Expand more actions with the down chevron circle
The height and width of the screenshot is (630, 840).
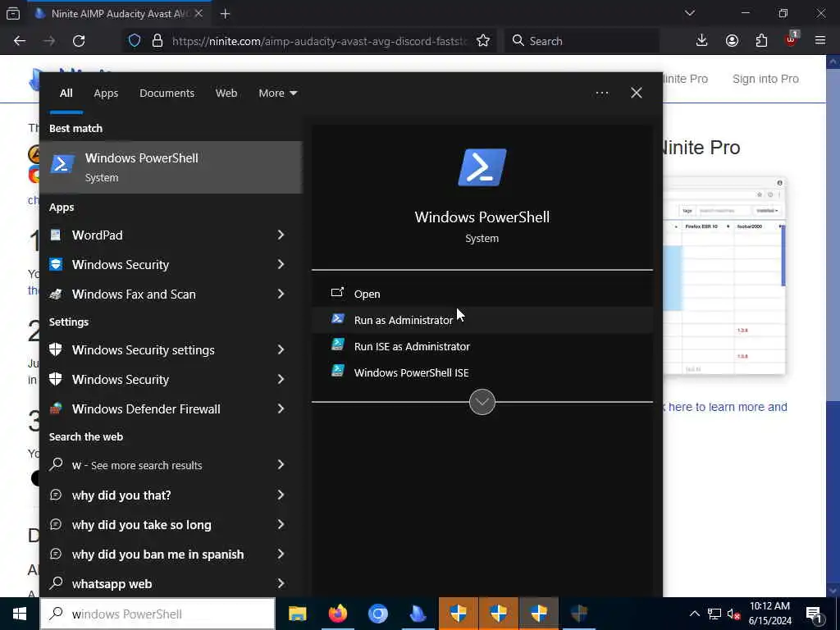click(482, 402)
